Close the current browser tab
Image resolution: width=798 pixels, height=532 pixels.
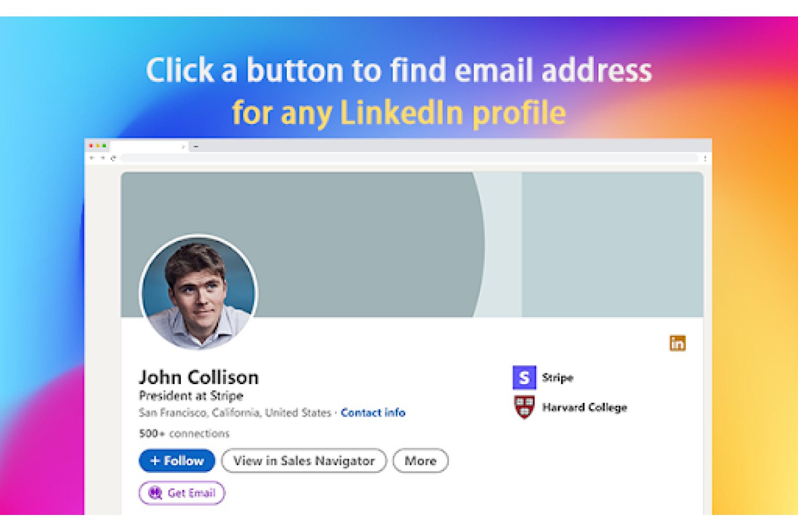(183, 146)
